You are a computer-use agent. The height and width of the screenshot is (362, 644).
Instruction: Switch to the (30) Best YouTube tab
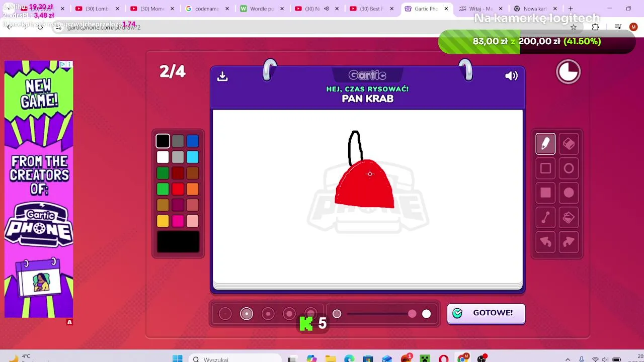(371, 9)
